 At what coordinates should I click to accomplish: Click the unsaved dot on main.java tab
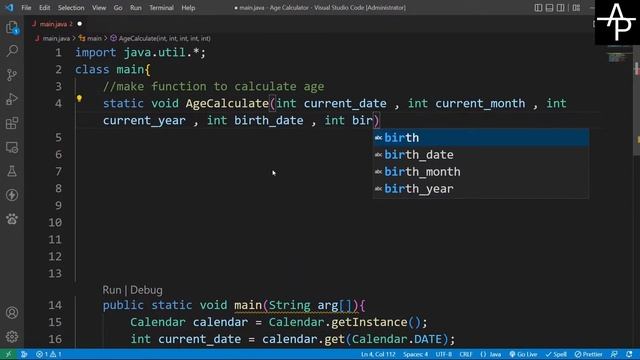coord(80,24)
